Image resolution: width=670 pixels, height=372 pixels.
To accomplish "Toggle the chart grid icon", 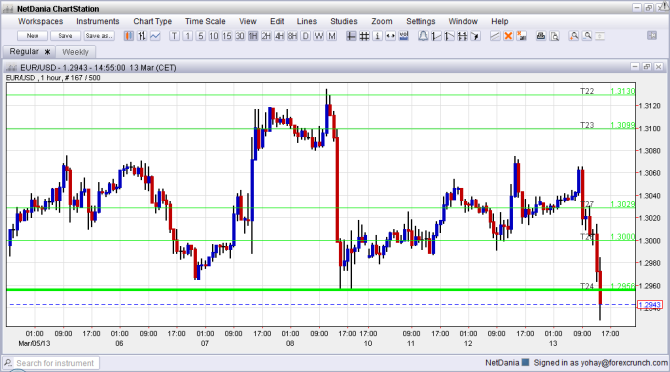I will (364, 36).
